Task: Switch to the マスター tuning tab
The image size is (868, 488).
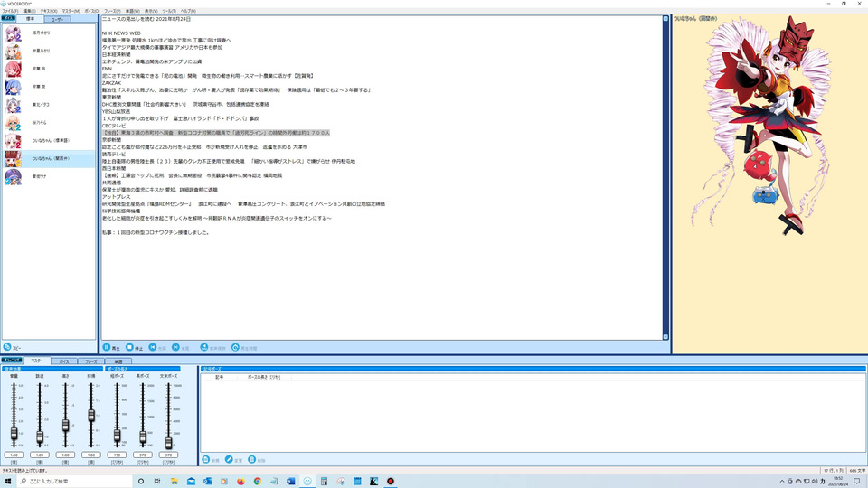Action: click(x=36, y=361)
